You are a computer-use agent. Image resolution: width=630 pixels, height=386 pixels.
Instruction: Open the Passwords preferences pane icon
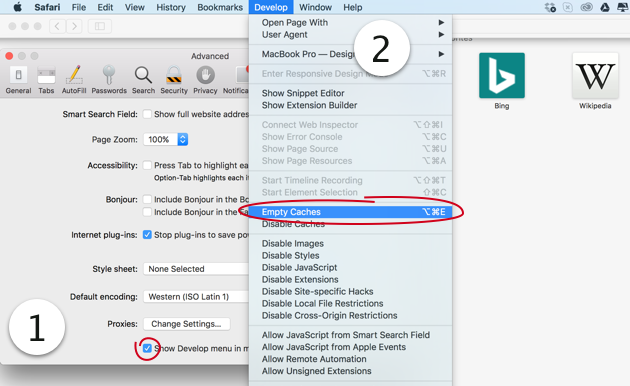pos(109,80)
